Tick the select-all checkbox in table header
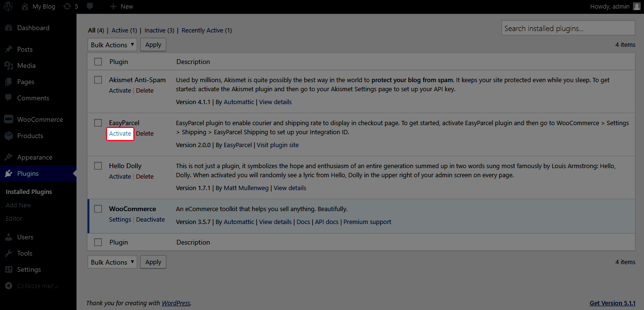644x310 pixels. (98, 62)
